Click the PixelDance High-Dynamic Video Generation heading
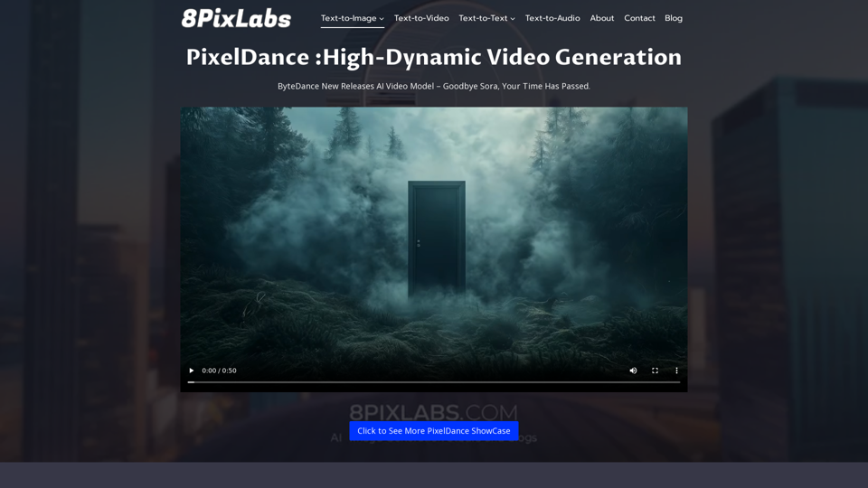This screenshot has height=488, width=868. pyautogui.click(x=434, y=58)
